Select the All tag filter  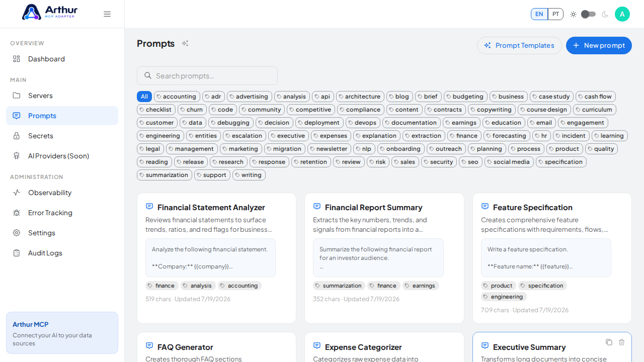tap(144, 97)
